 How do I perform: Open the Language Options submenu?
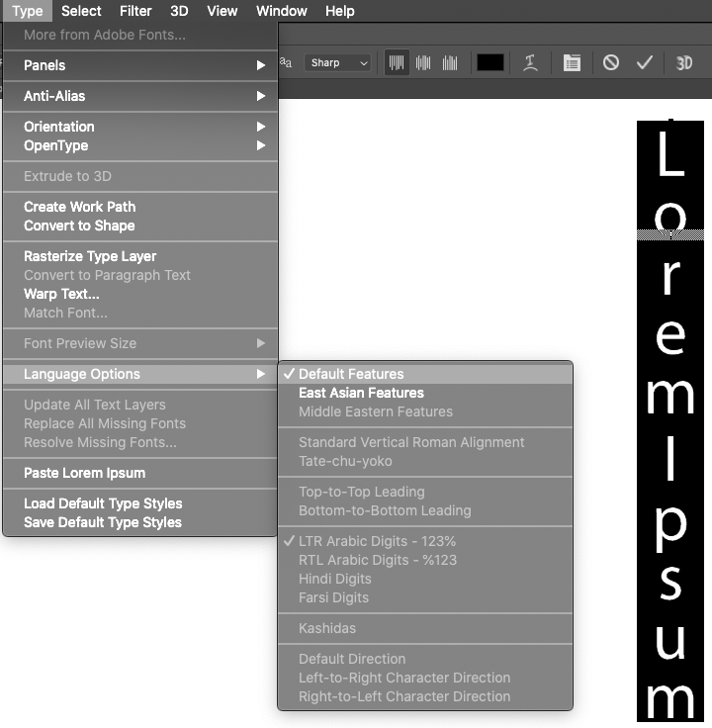coord(140,374)
